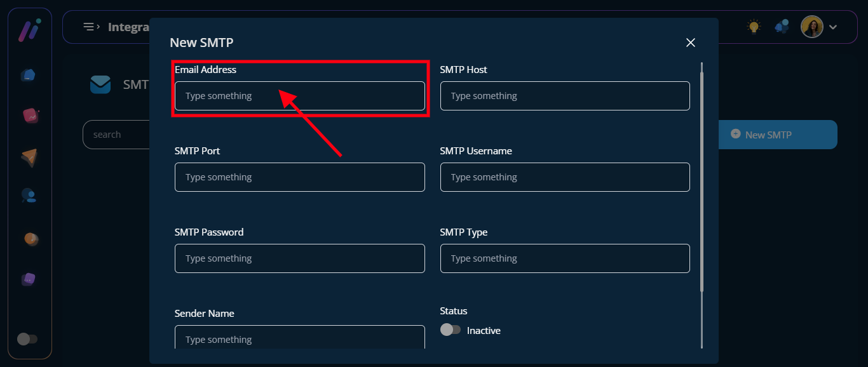Toggle the sidebar menu collapse icon
The image size is (868, 367).
[x=92, y=27]
